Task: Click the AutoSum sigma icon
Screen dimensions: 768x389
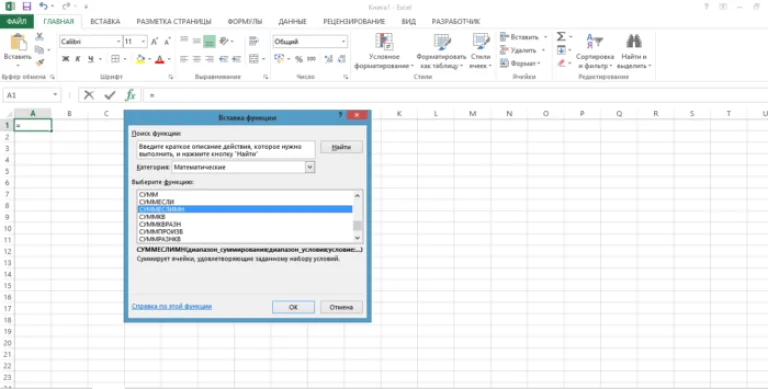Action: 561,37
